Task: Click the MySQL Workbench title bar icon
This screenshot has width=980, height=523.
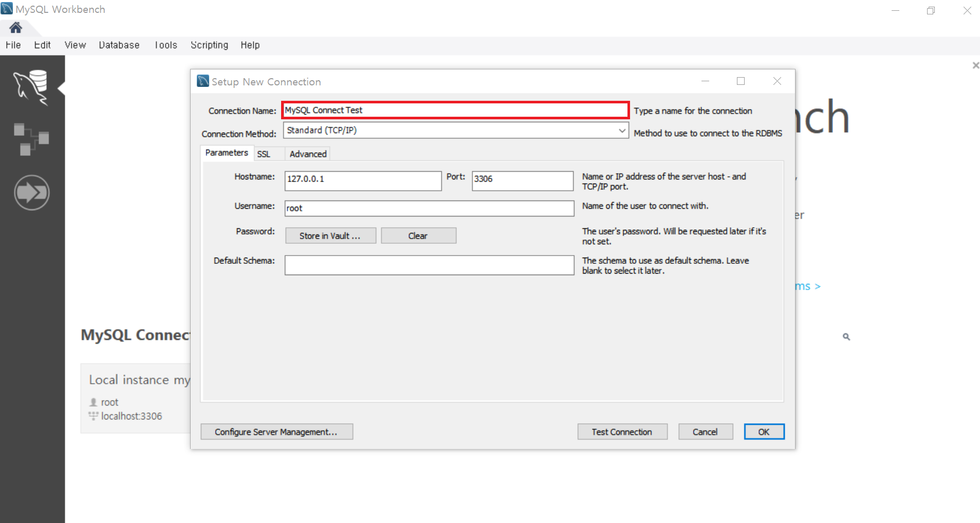Action: [x=7, y=8]
